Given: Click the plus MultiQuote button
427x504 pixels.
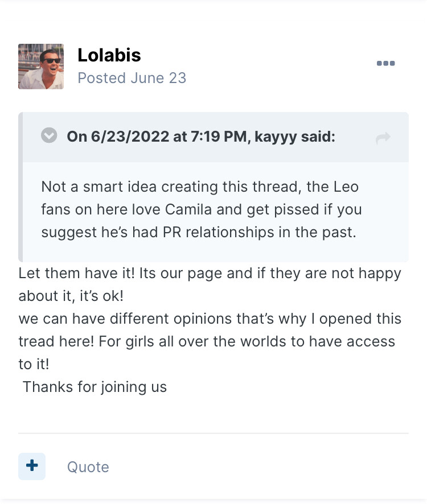Looking at the screenshot, I should pyautogui.click(x=32, y=466).
